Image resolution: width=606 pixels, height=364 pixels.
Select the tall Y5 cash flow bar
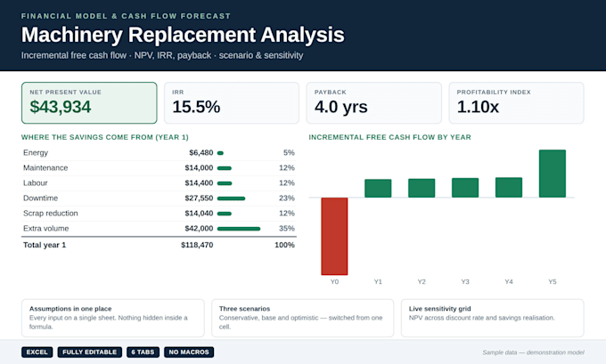pyautogui.click(x=553, y=174)
